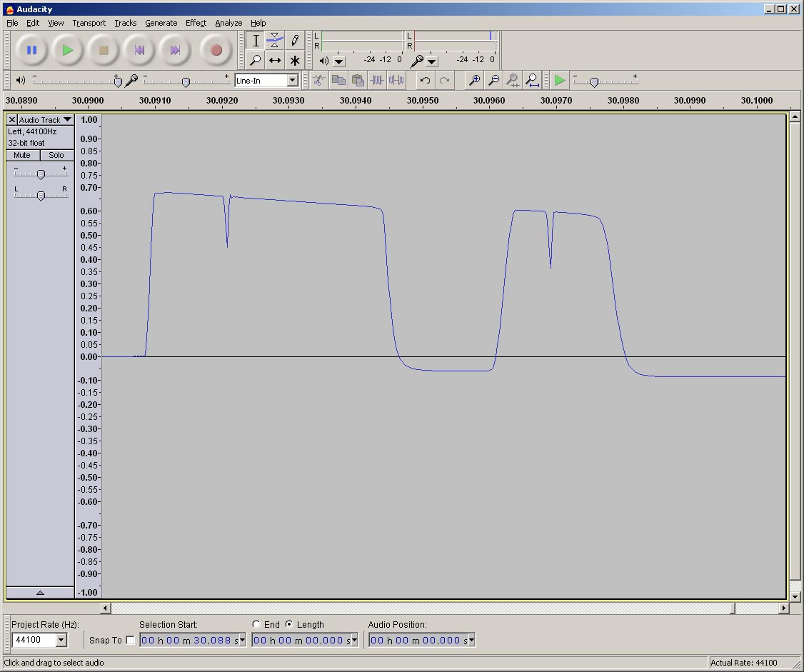The height and width of the screenshot is (672, 804).
Task: Select the Multi-Tool mode asterisk
Action: [295, 60]
